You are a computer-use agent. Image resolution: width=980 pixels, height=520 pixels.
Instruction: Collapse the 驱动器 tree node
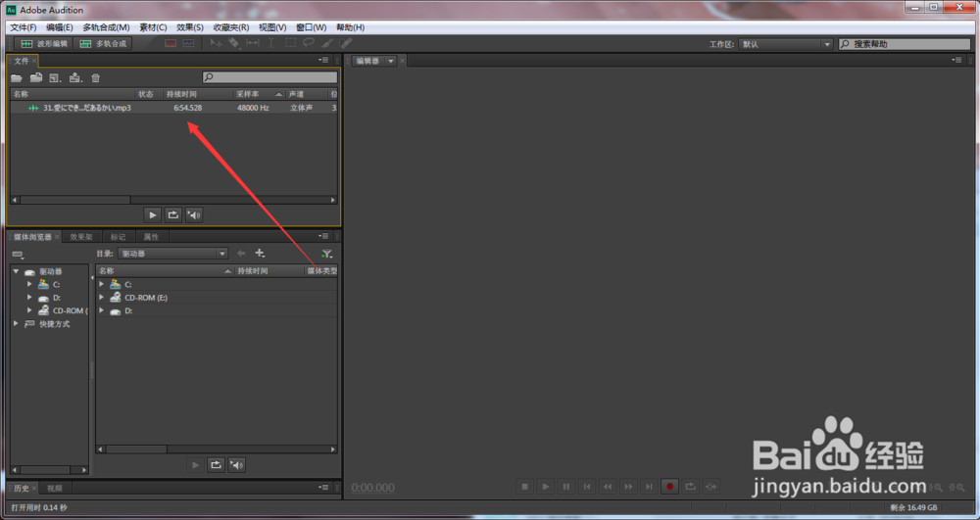click(17, 271)
